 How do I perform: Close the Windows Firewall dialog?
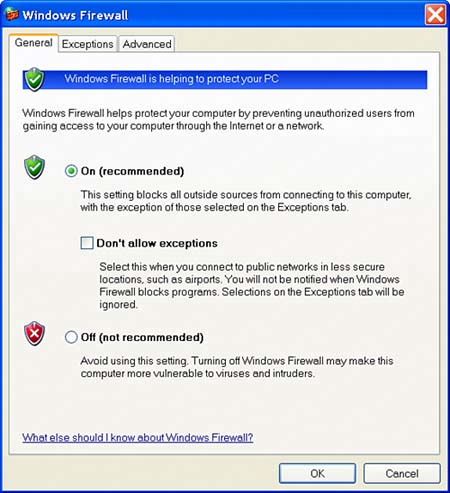coord(435,15)
